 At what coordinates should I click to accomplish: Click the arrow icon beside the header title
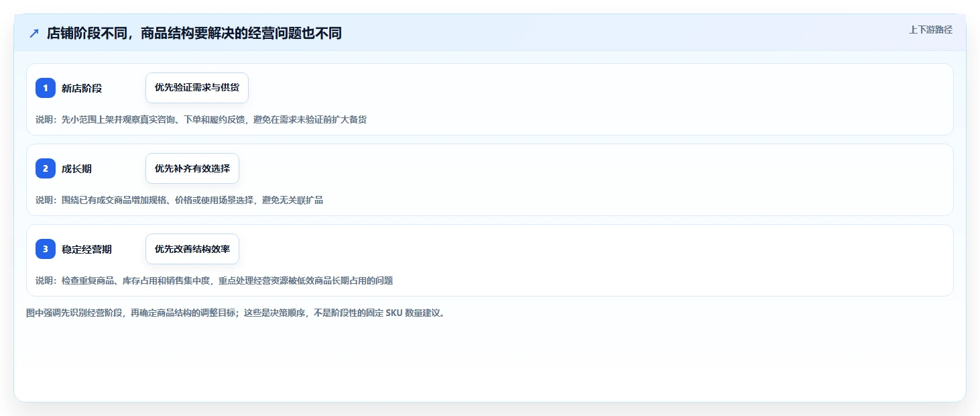click(x=34, y=33)
